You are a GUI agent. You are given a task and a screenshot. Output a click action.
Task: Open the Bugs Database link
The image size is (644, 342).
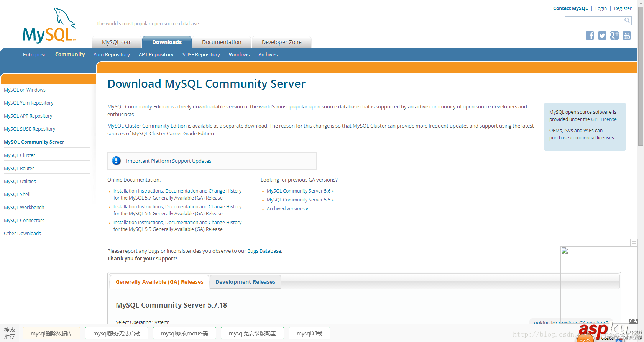(x=264, y=251)
